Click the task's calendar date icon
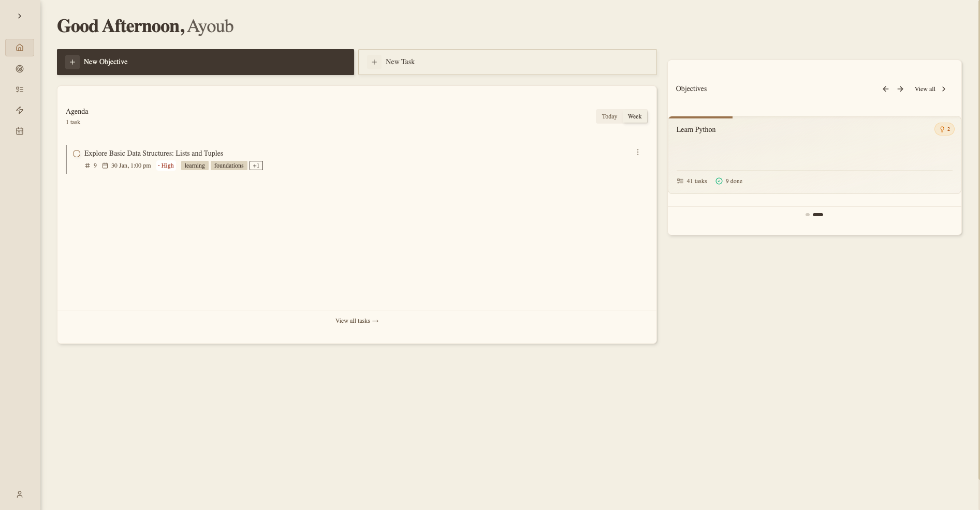The image size is (980, 510). tap(105, 166)
